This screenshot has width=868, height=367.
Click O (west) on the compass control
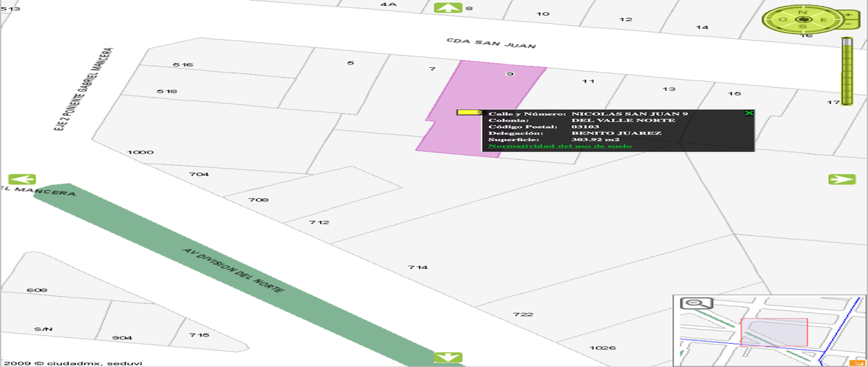[783, 20]
